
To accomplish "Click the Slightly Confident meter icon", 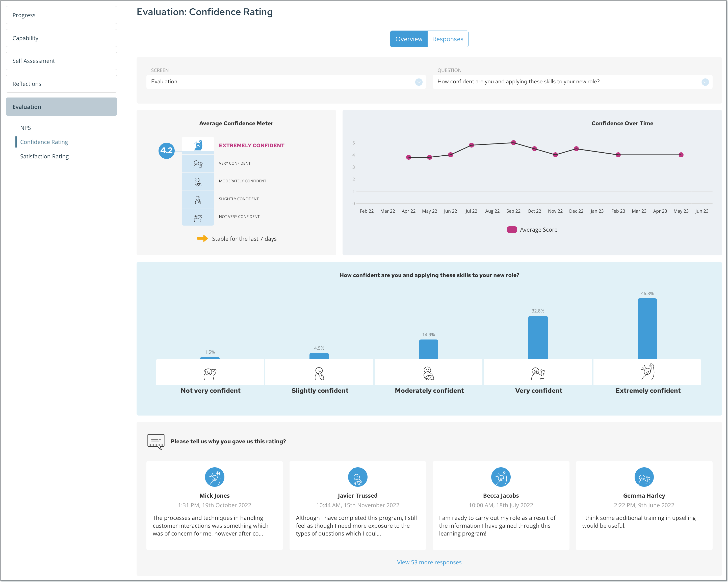I will point(198,200).
